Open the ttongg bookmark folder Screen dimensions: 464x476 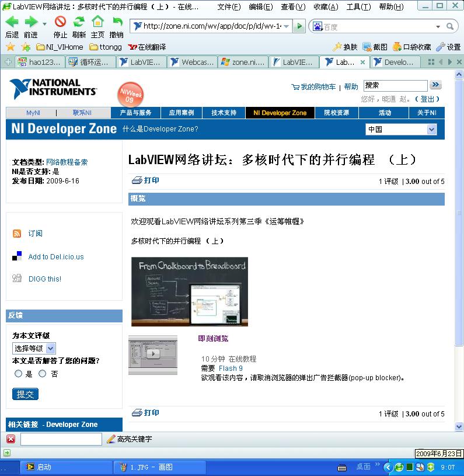coord(106,47)
